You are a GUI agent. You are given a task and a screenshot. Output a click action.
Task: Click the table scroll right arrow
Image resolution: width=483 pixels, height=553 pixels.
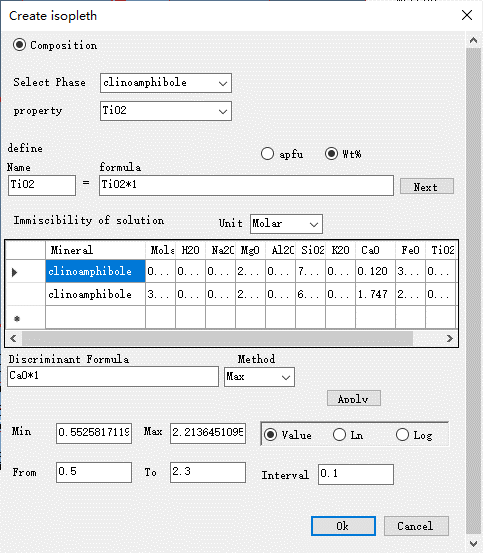[450, 338]
